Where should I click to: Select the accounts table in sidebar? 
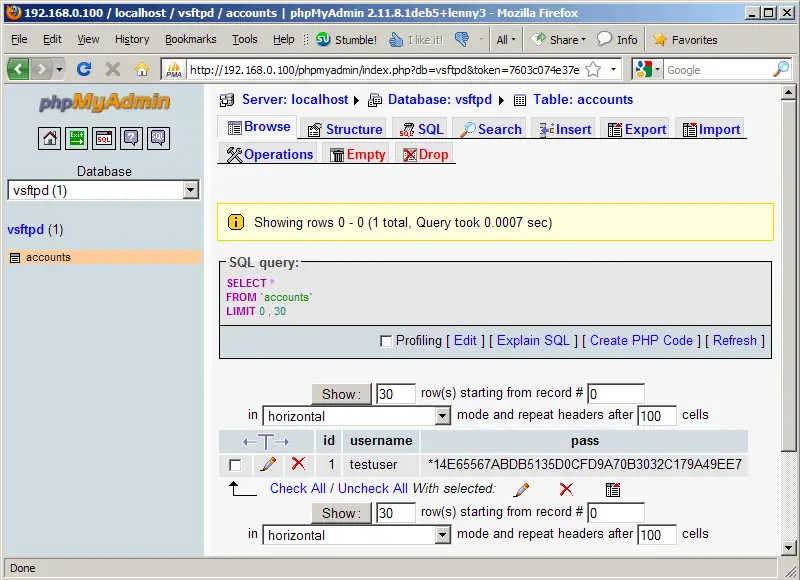48,257
